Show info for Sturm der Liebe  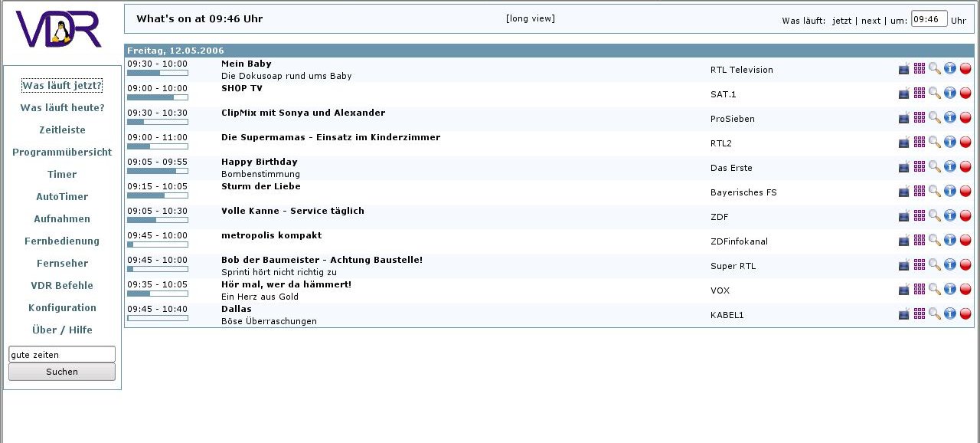pos(950,192)
